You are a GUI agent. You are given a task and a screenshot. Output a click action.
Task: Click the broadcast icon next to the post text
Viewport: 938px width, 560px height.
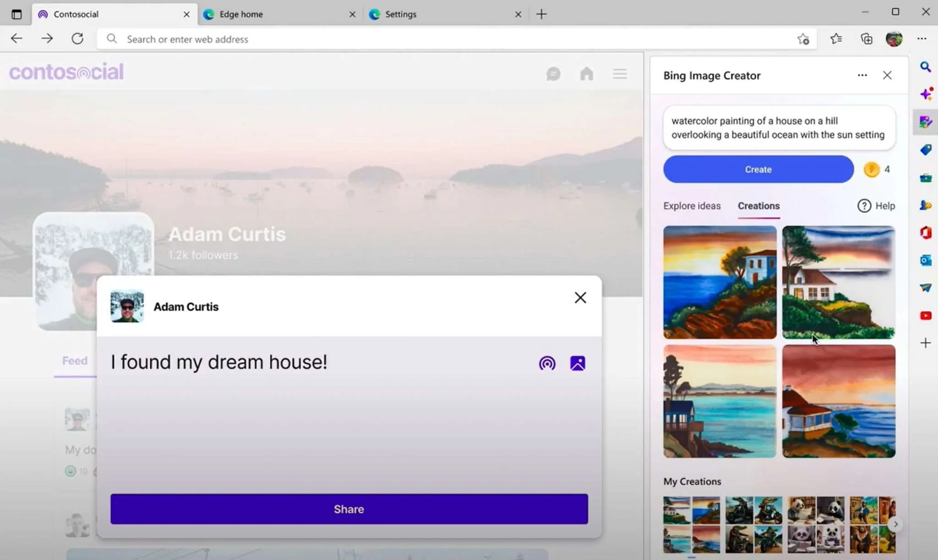pyautogui.click(x=547, y=363)
